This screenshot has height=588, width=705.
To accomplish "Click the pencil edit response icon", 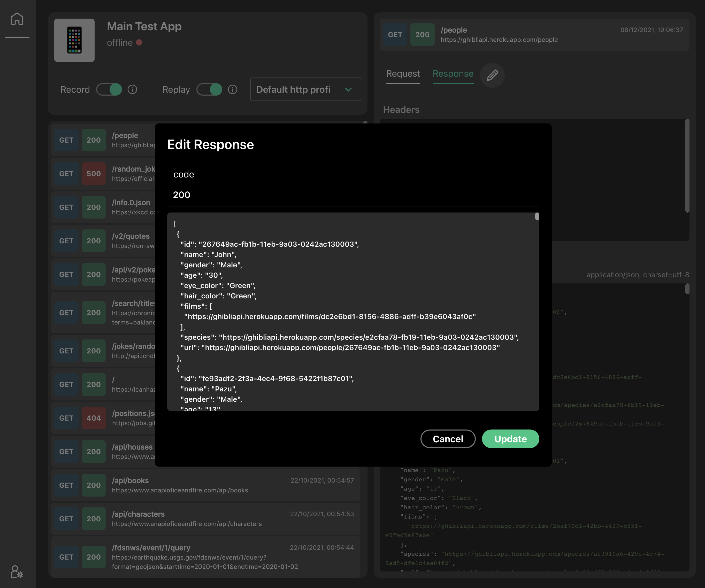I will click(492, 75).
